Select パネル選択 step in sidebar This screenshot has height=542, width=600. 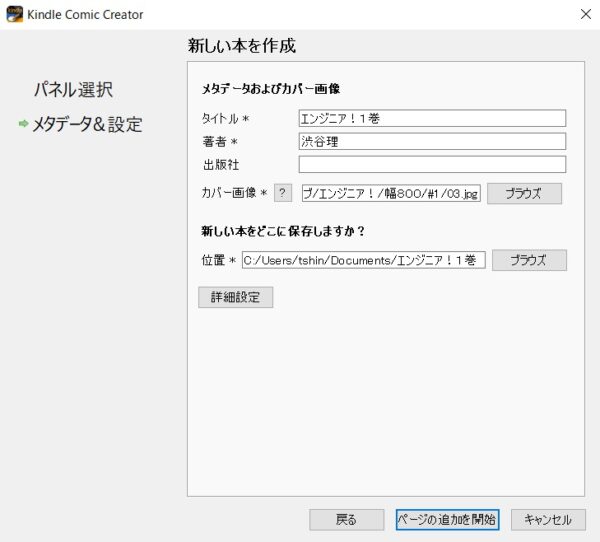[x=73, y=90]
